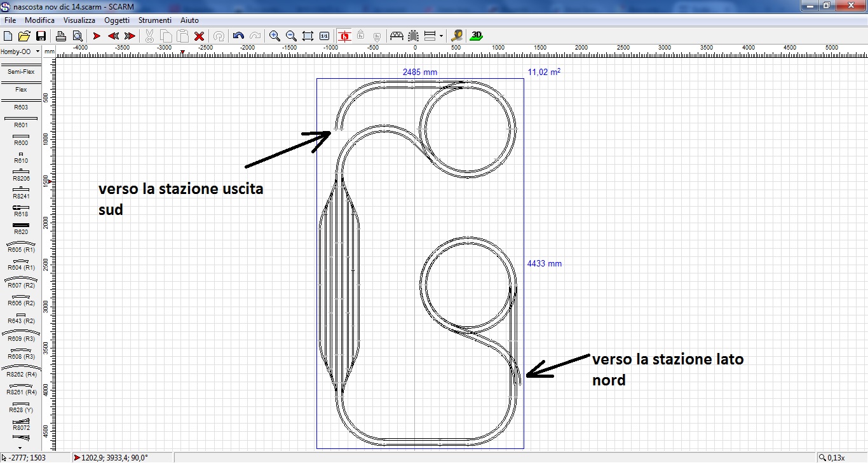Open the layers dropdown arrow
This screenshot has height=463, width=868.
[441, 36]
